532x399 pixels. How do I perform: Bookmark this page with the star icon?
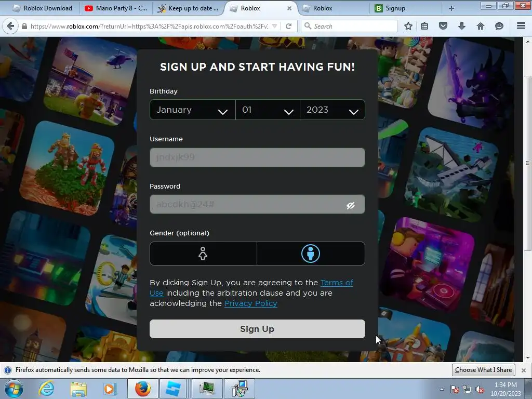coord(408,26)
